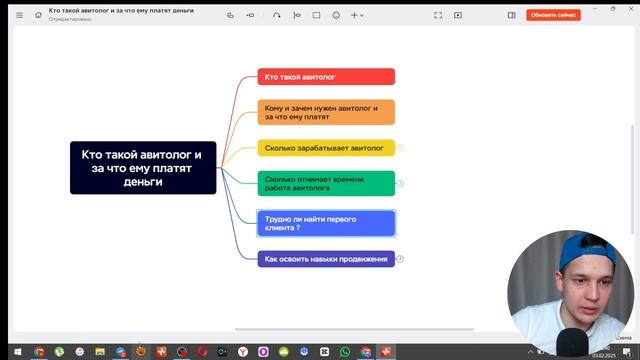Open Chrome from the taskbar
The height and width of the screenshot is (360, 640).
[x=39, y=351]
